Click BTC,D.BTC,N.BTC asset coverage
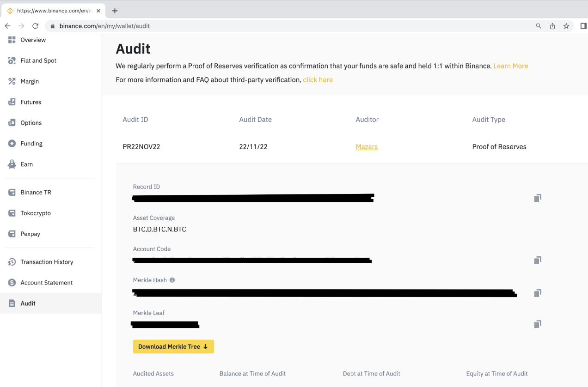The width and height of the screenshot is (588, 387). click(x=159, y=229)
